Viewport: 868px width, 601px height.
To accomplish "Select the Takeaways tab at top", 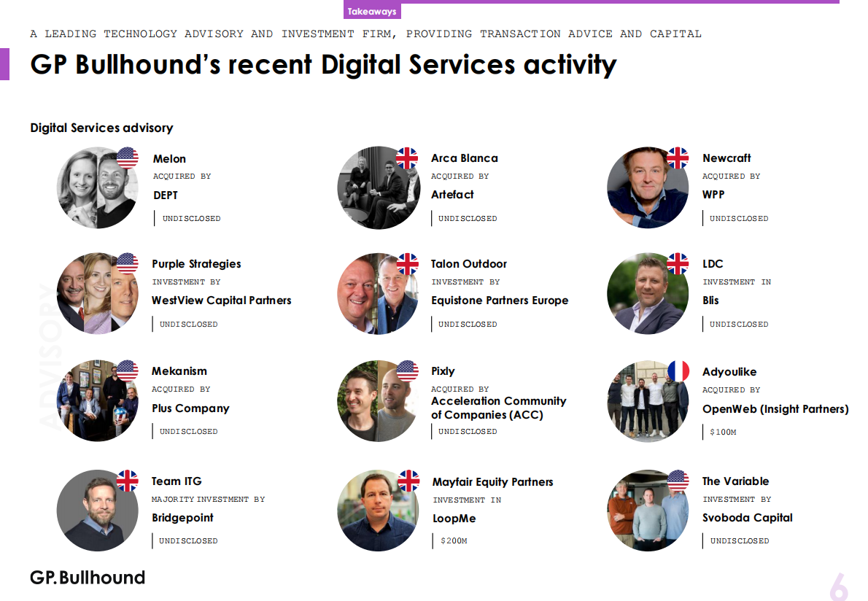I will pos(372,12).
